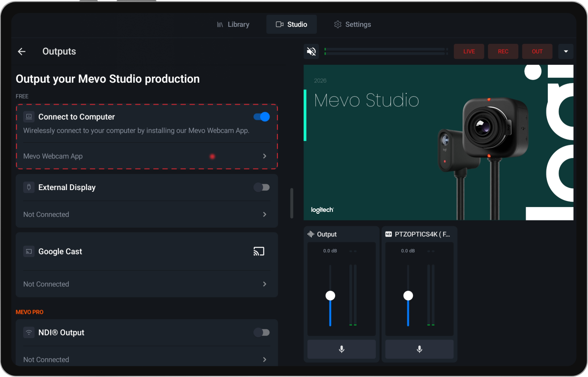Click the back arrow on Outputs page
Screen dimensions: 588x377
[21, 51]
